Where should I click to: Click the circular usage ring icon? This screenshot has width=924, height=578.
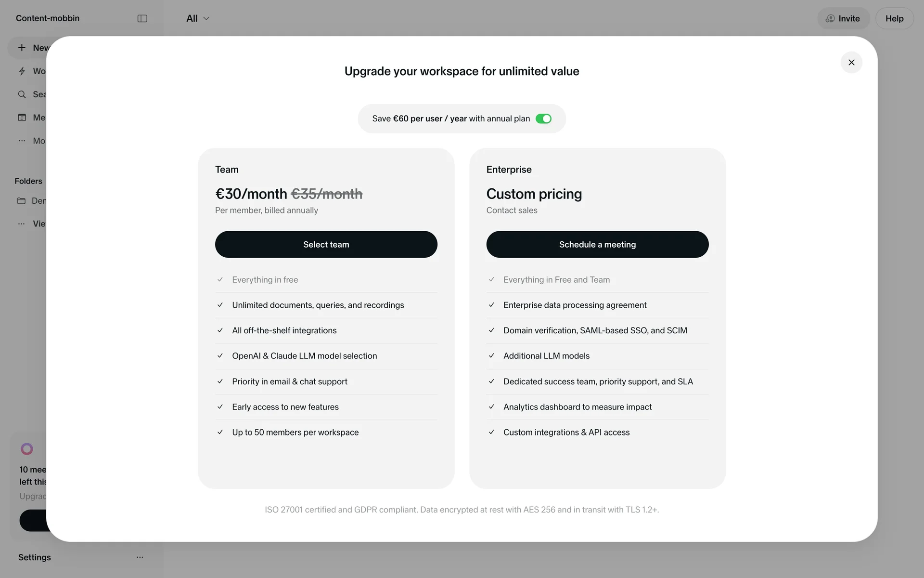pos(27,449)
